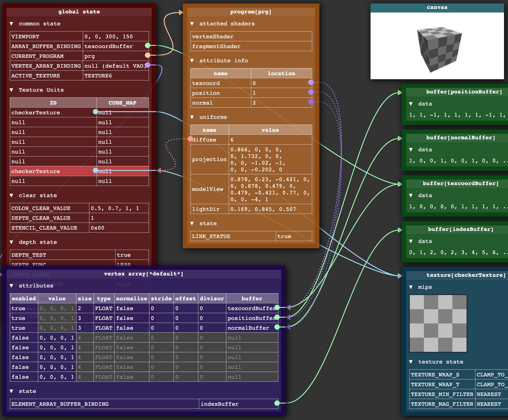Select the fragmentShader entry

[251, 46]
